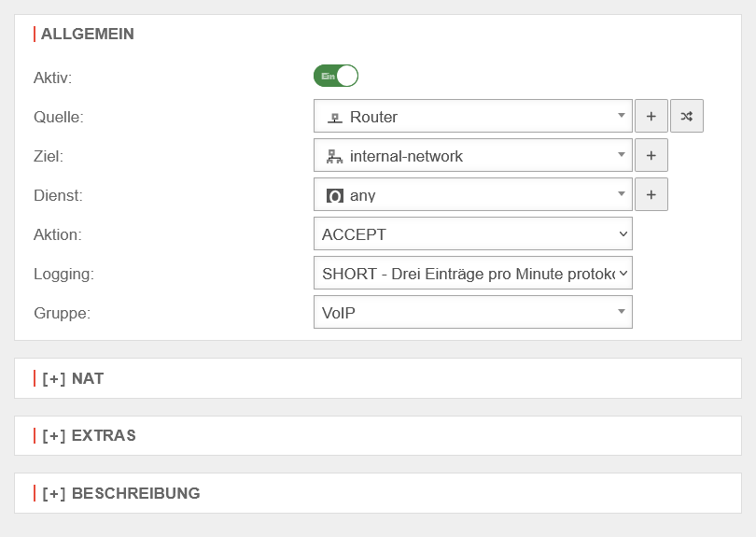756x537 pixels.
Task: Click the plus button next to Dienst
Action: pos(651,195)
